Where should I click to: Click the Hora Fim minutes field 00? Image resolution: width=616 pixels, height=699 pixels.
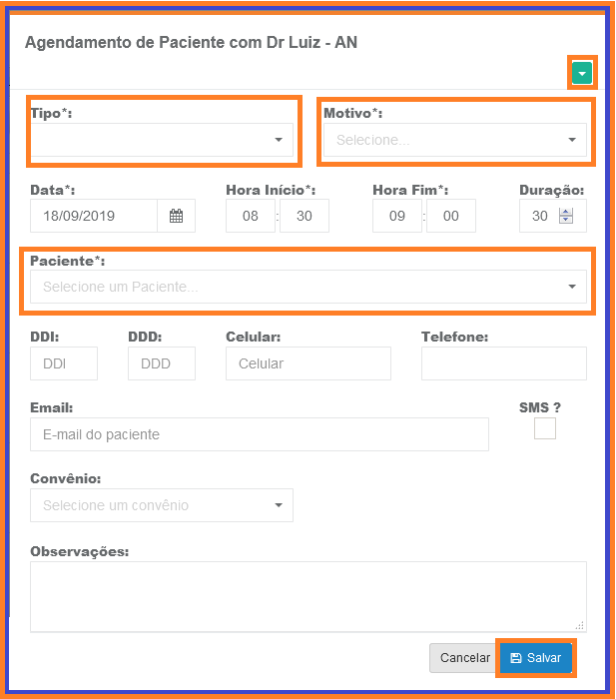pos(450,216)
